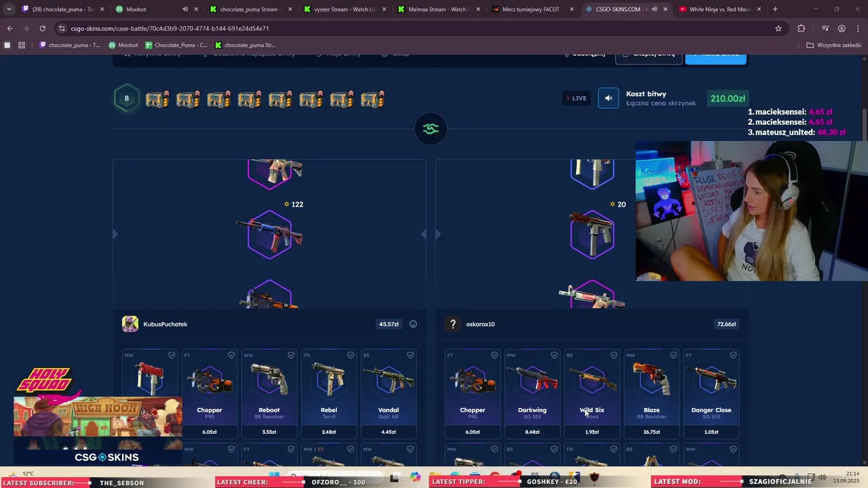
Task: Open oskarox10's profile name
Action: tap(480, 324)
